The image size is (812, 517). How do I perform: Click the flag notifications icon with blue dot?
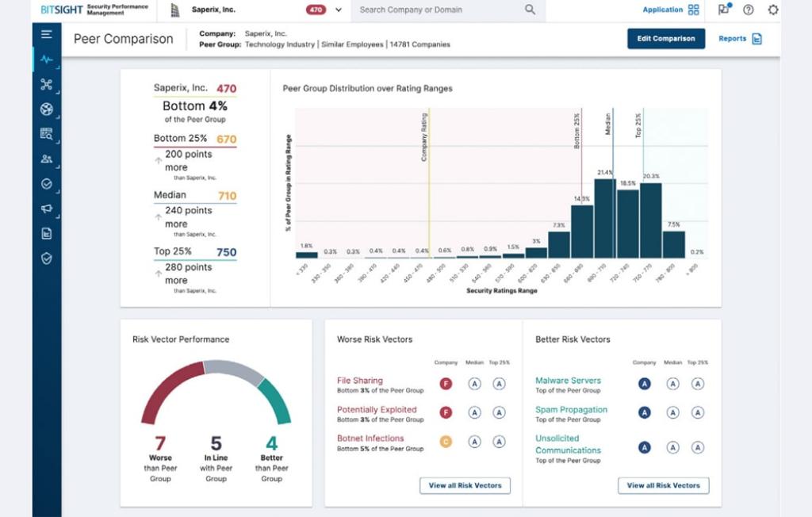point(725,10)
